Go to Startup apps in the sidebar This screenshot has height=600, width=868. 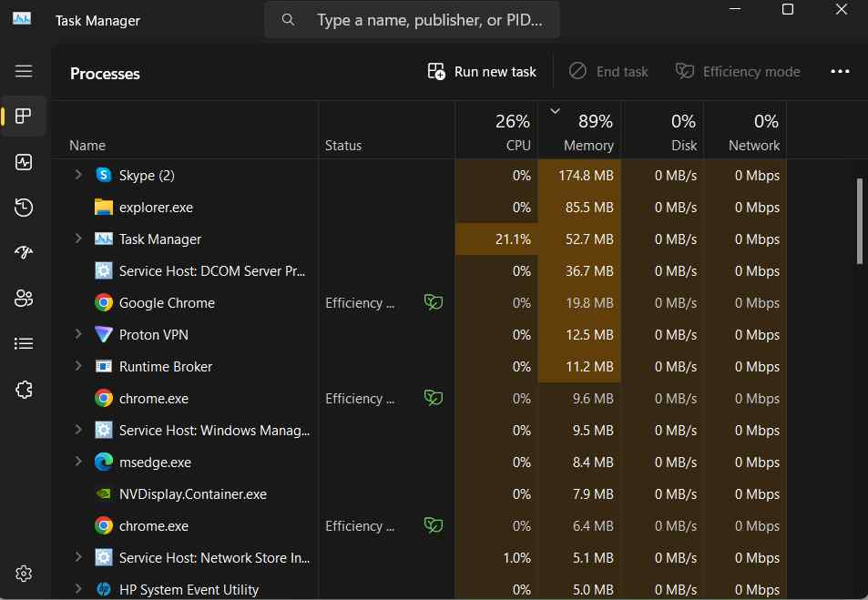pyautogui.click(x=24, y=253)
